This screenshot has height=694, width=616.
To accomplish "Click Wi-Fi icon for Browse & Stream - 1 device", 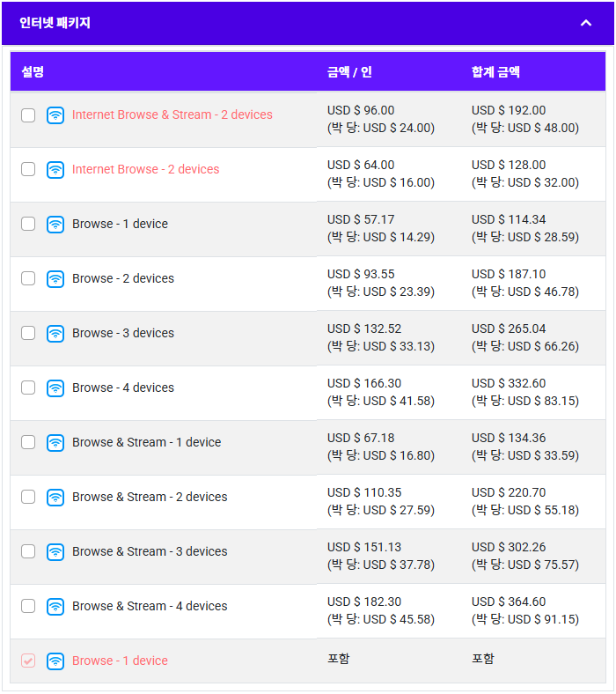I will click(x=55, y=443).
